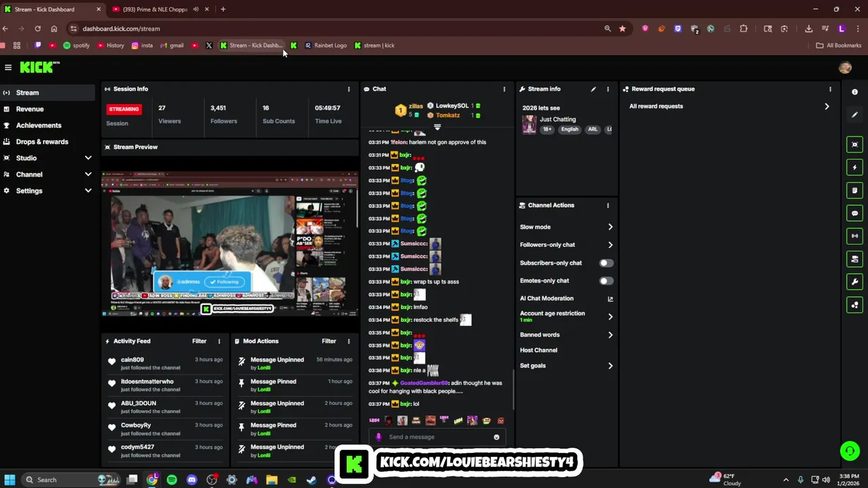Click the browser address bar
Viewport: 868px width, 488px height.
coord(339,28)
